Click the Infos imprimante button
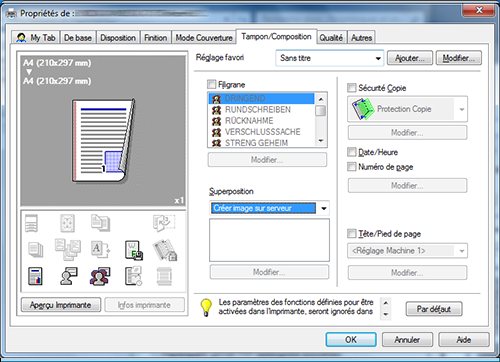Viewport: 500px width, 362px height. pos(144,305)
